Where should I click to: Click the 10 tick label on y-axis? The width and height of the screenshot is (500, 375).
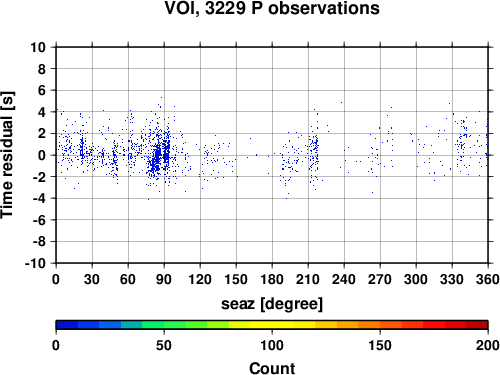tap(38, 47)
